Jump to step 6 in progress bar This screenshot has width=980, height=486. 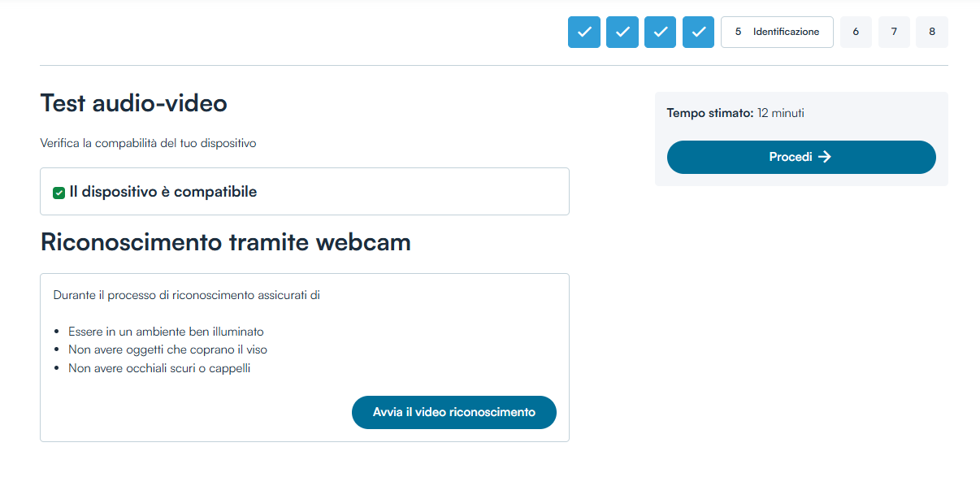tap(856, 33)
